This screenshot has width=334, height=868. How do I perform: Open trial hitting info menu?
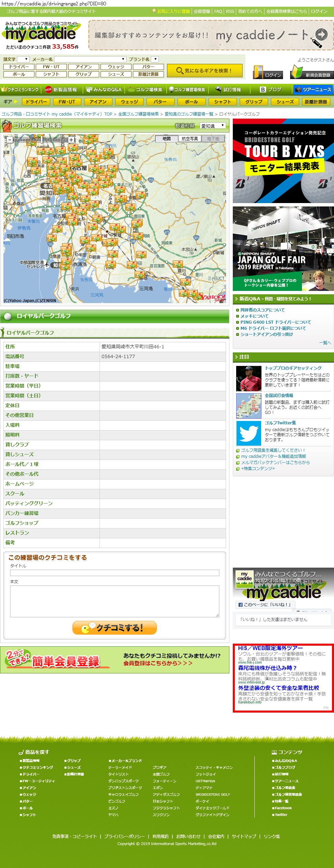228,90
